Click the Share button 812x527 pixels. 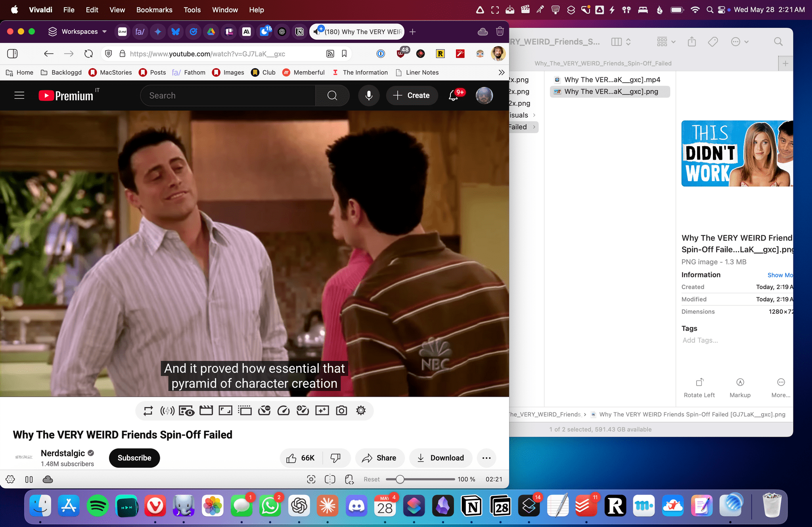coord(379,458)
